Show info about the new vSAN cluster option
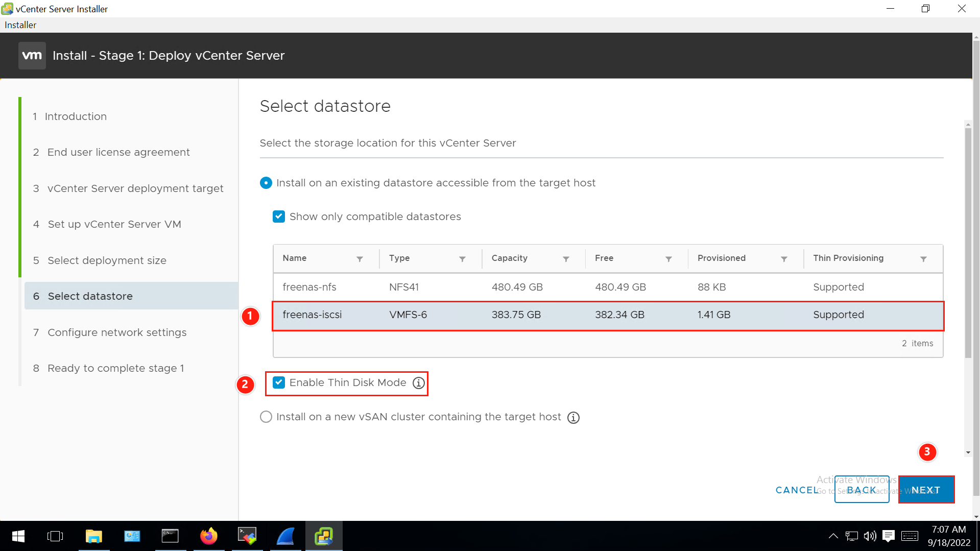Image resolution: width=980 pixels, height=551 pixels. (573, 418)
